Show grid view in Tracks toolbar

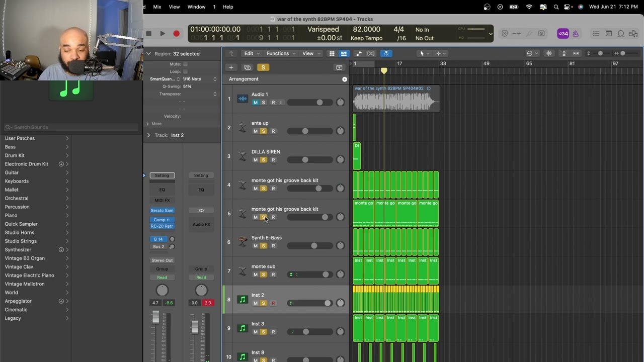click(x=332, y=54)
